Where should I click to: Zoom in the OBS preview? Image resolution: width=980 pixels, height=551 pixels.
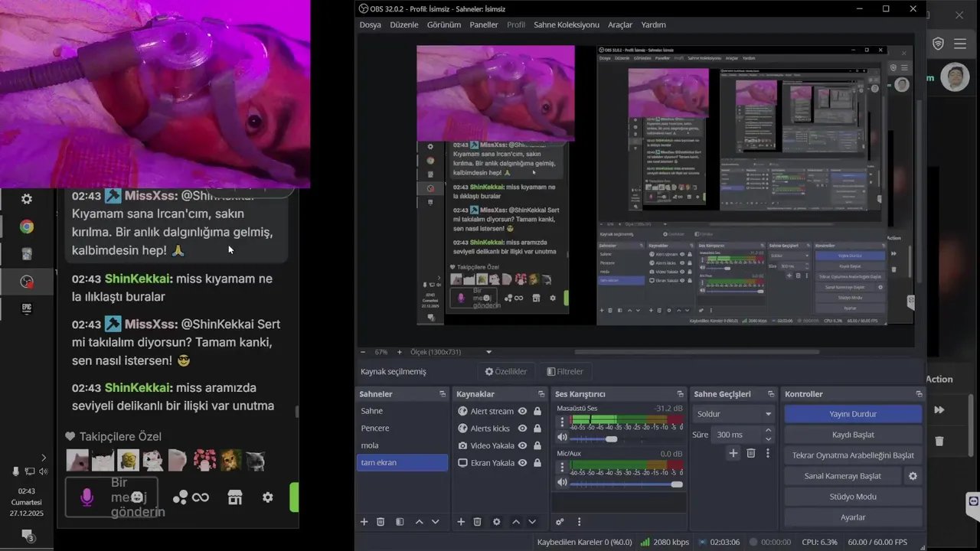click(399, 352)
